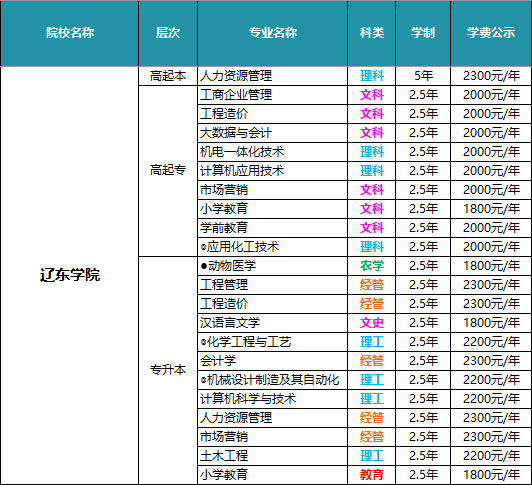The width and height of the screenshot is (532, 485).
Task: Click the 机械设计制造及其自动化 major cell
Action: click(x=272, y=380)
